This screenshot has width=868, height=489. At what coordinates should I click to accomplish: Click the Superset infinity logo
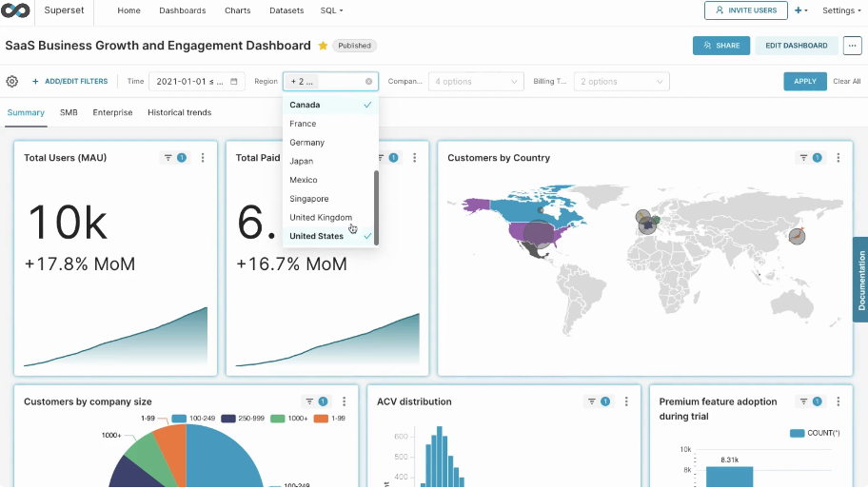coord(16,10)
